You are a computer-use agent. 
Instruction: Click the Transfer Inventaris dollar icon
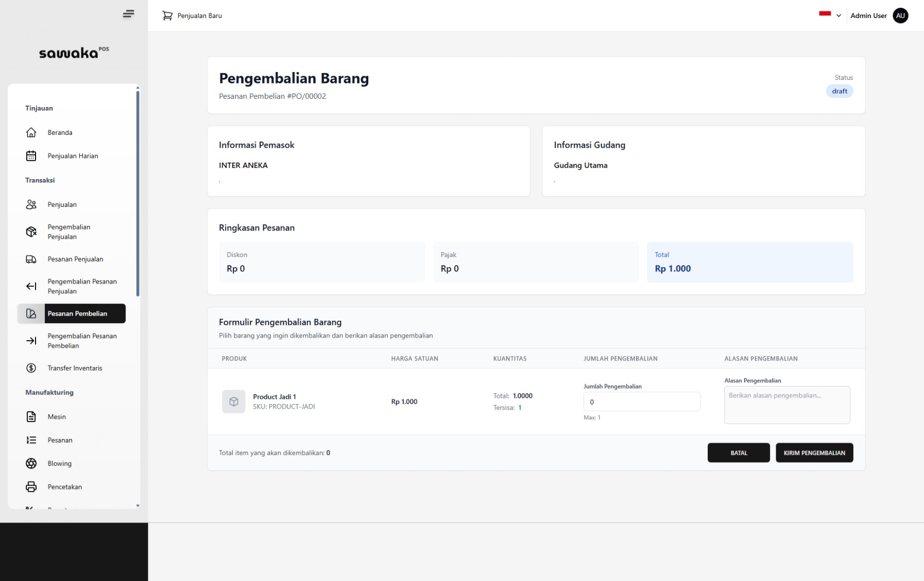31,368
